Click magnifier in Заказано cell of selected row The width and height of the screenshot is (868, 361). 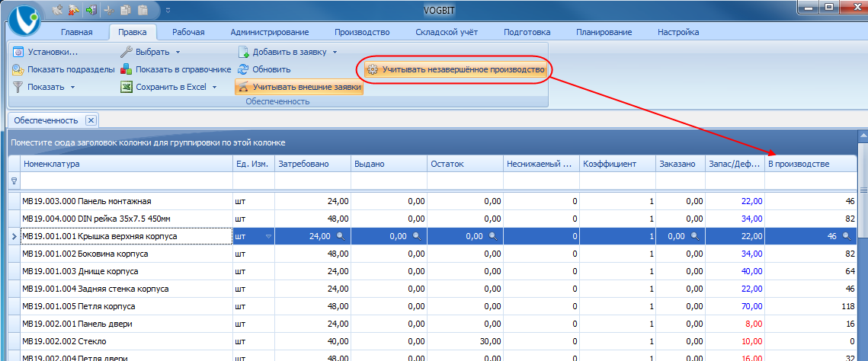pos(695,236)
